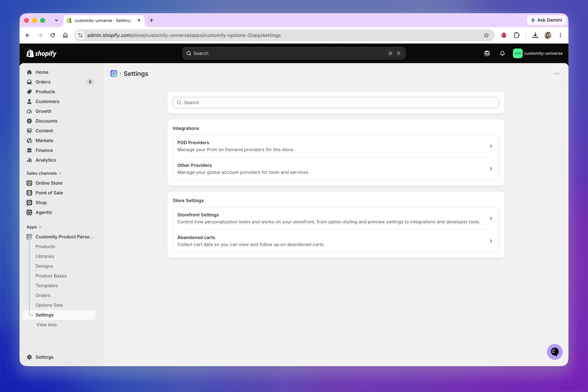Open the Templates submenu item
588x392 pixels.
pyautogui.click(x=47, y=285)
